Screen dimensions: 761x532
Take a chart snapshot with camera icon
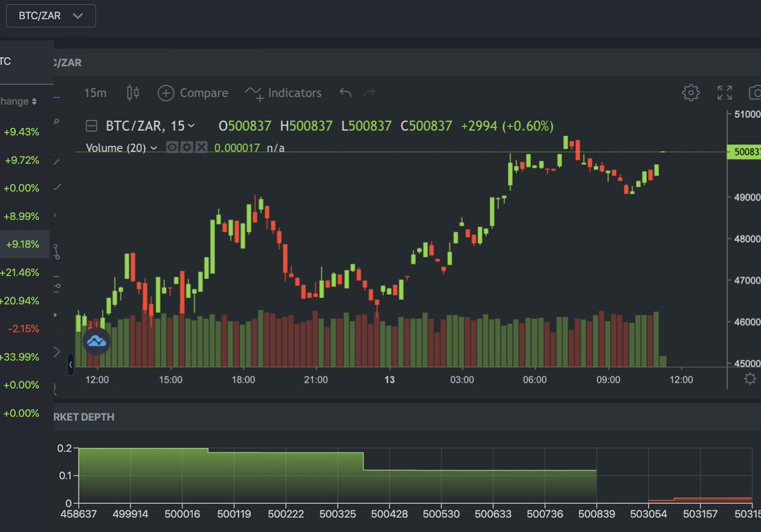pyautogui.click(x=755, y=93)
